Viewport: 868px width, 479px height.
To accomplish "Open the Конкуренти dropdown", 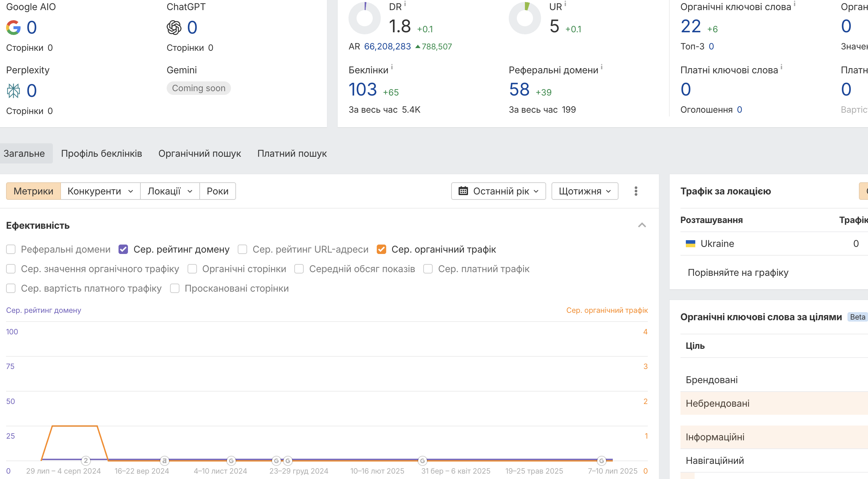I will 100,191.
